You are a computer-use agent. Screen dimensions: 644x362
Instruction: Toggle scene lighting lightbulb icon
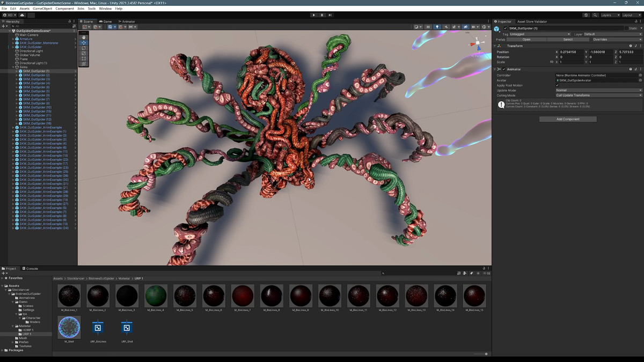(437, 27)
